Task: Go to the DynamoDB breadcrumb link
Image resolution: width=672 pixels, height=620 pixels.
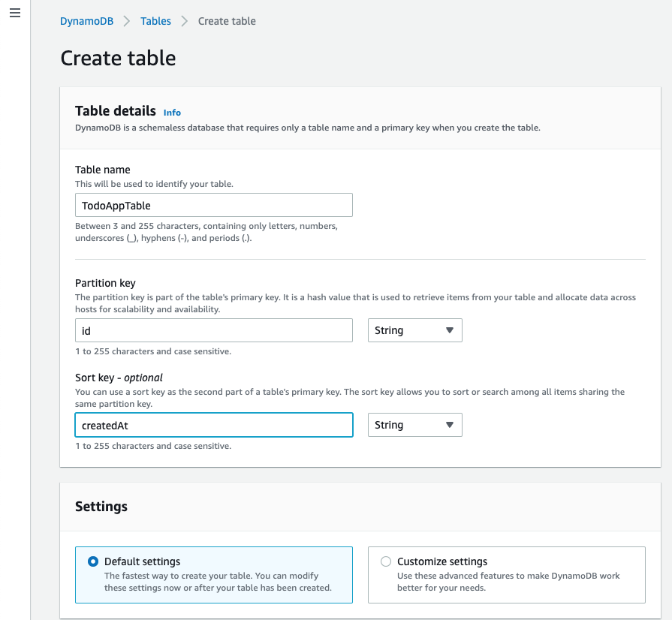Action: click(86, 21)
